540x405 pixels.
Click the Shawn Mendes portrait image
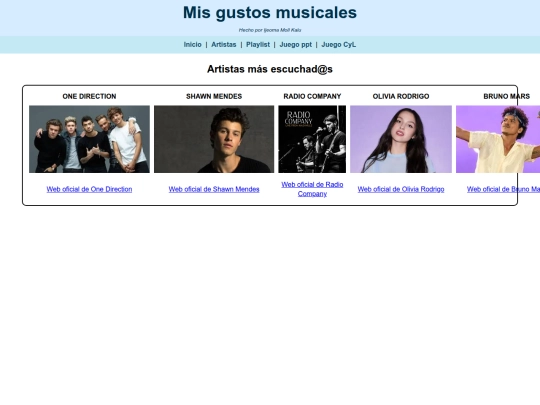214,139
